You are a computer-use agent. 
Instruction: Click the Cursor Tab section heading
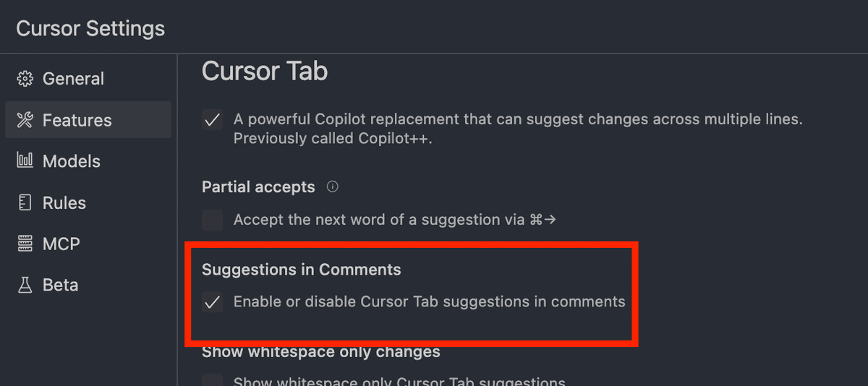265,71
